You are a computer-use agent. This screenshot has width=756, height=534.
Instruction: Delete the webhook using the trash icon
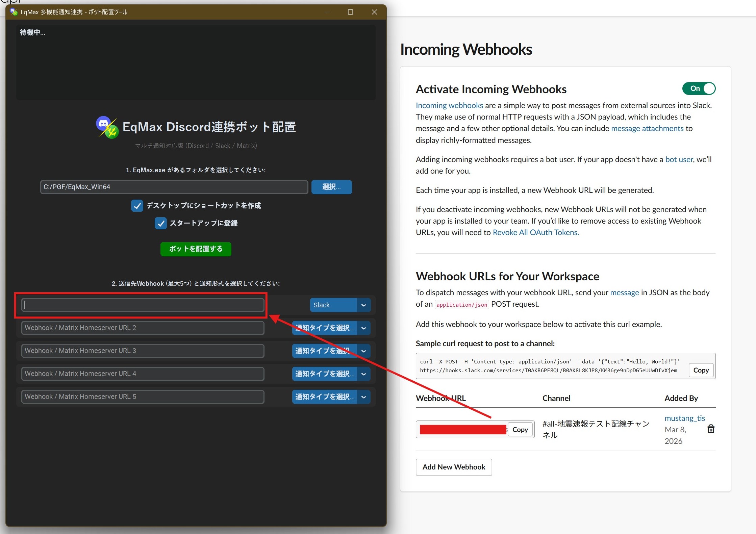(x=711, y=429)
